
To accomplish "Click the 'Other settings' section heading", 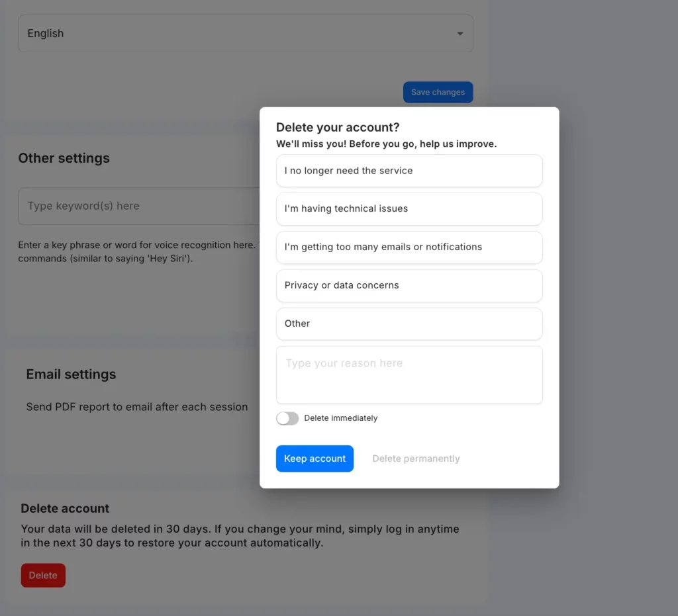I will coord(64,158).
